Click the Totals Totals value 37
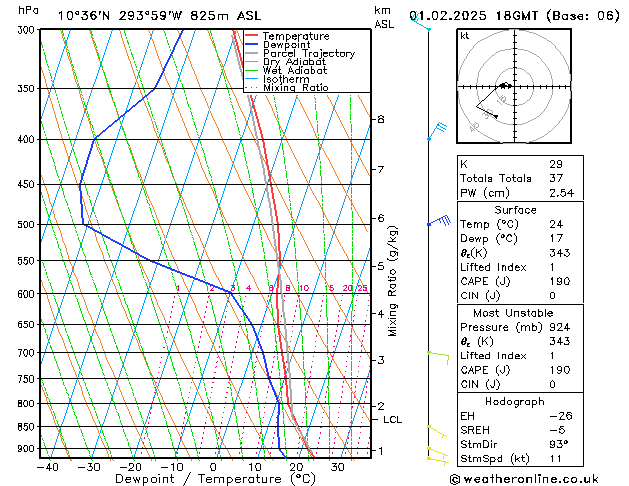Viewport: 629px width, 486px height. pyautogui.click(x=556, y=178)
